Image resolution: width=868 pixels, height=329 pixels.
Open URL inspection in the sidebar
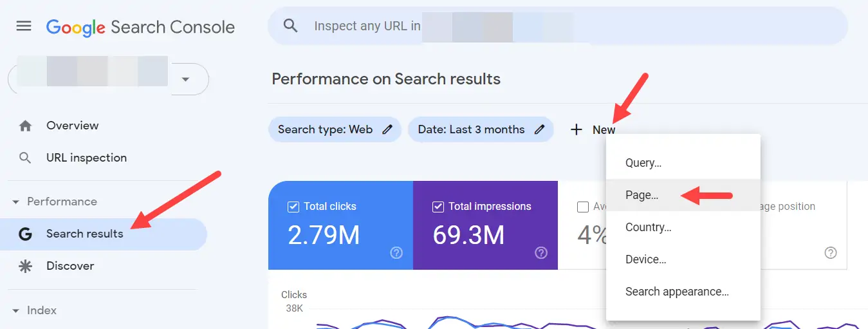[86, 158]
